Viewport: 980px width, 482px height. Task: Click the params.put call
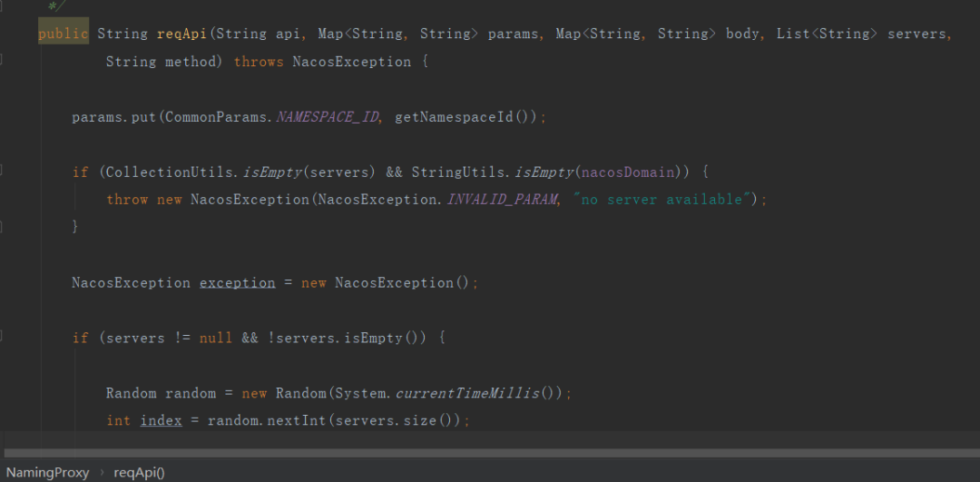(113, 117)
